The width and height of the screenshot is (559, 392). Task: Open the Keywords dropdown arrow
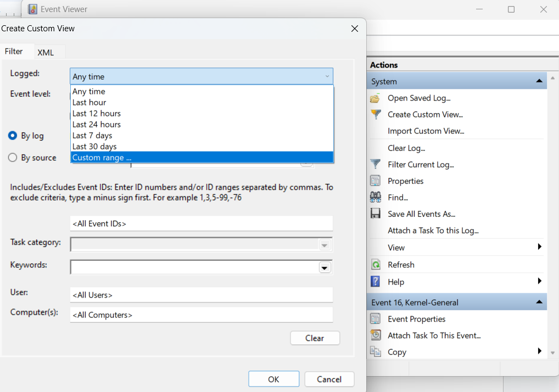coord(325,267)
